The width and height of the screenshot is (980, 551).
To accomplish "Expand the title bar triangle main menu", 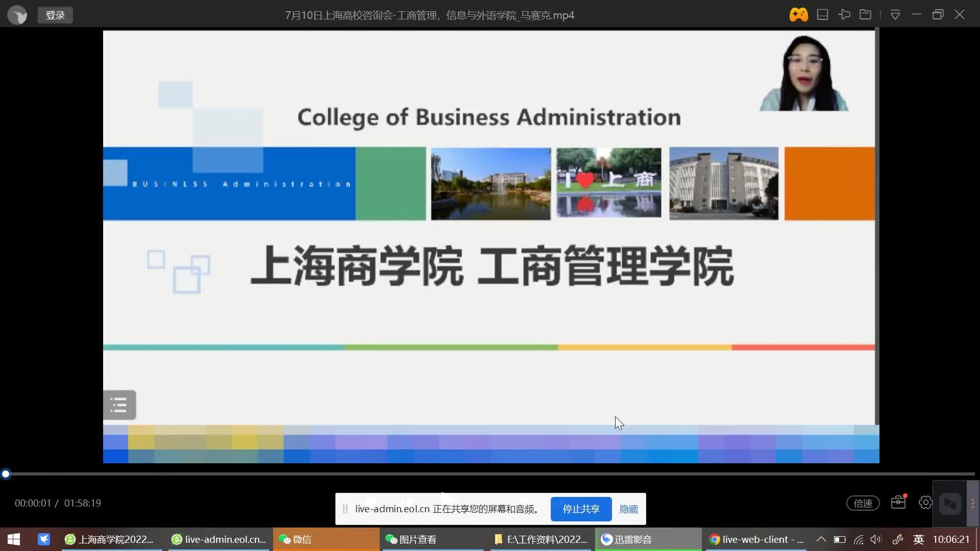I will tap(895, 15).
